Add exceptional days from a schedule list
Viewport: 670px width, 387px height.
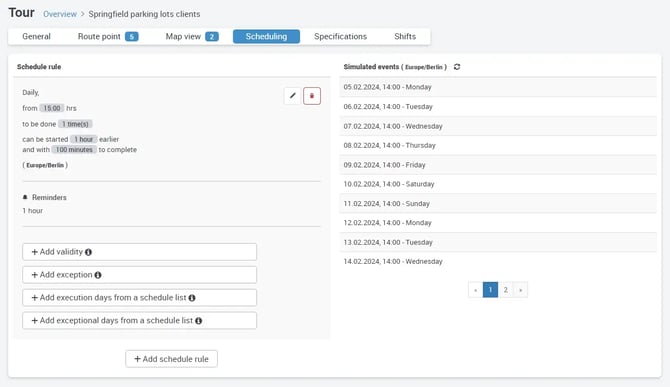139,321
